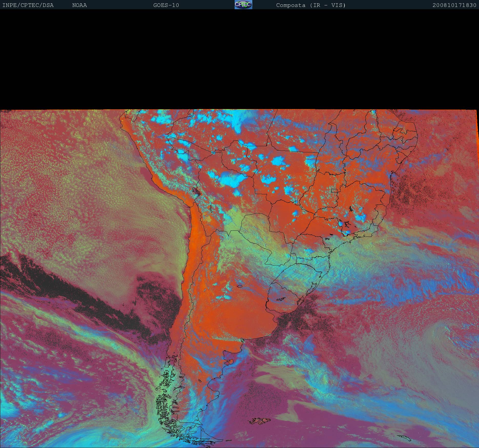Select the NOAA label in the header
This screenshot has width=479, height=448.
coord(79,5)
